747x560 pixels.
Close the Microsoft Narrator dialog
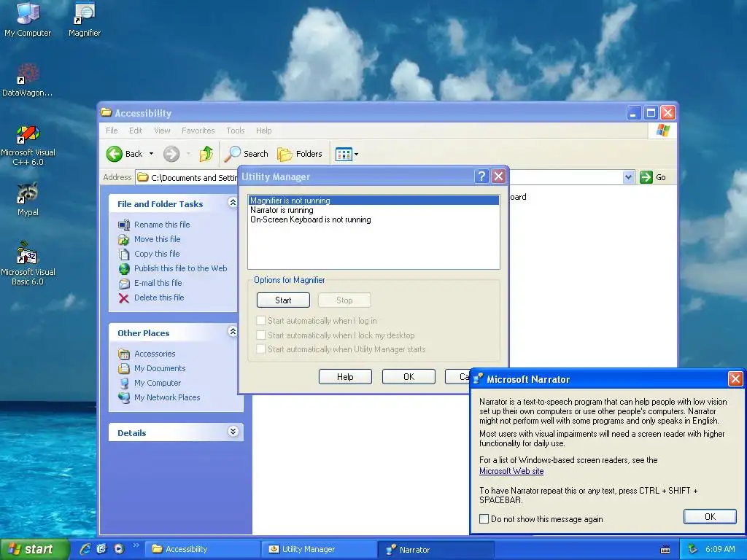pos(735,379)
